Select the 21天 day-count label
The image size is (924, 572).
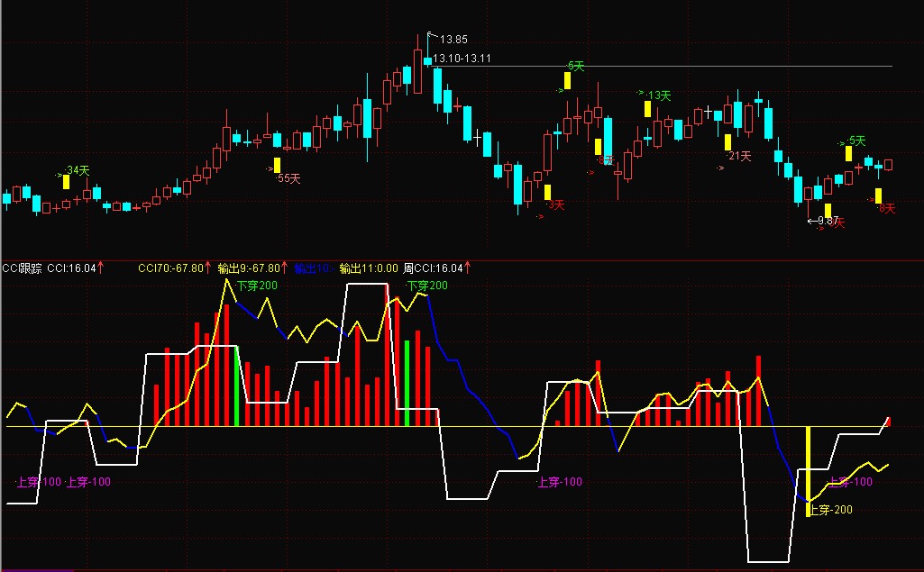click(x=739, y=156)
